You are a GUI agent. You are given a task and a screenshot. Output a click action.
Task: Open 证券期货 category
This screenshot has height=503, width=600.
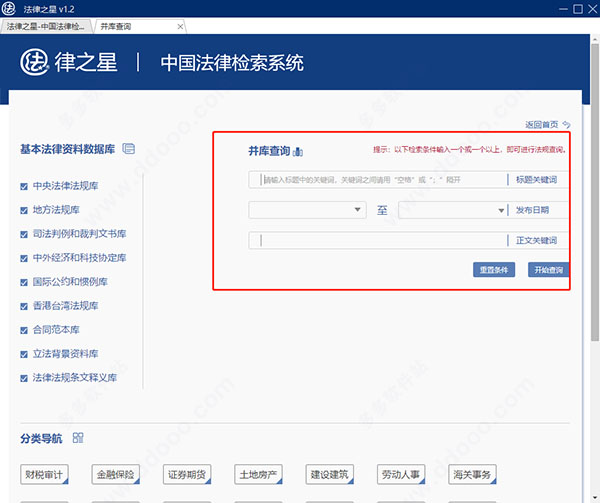click(x=187, y=474)
